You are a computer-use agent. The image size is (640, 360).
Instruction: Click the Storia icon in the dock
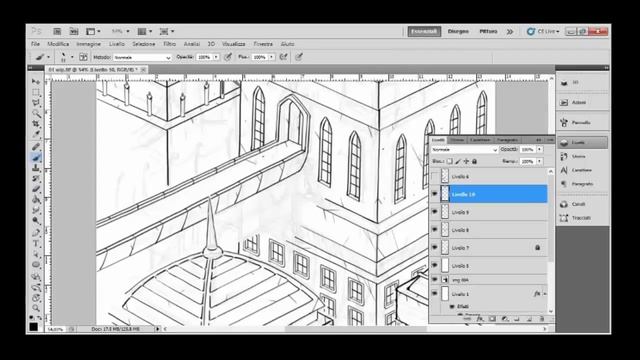(x=564, y=156)
